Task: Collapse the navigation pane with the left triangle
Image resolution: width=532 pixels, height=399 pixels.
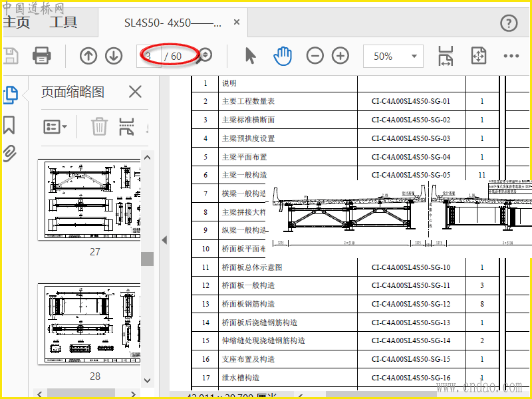Action: (164, 240)
